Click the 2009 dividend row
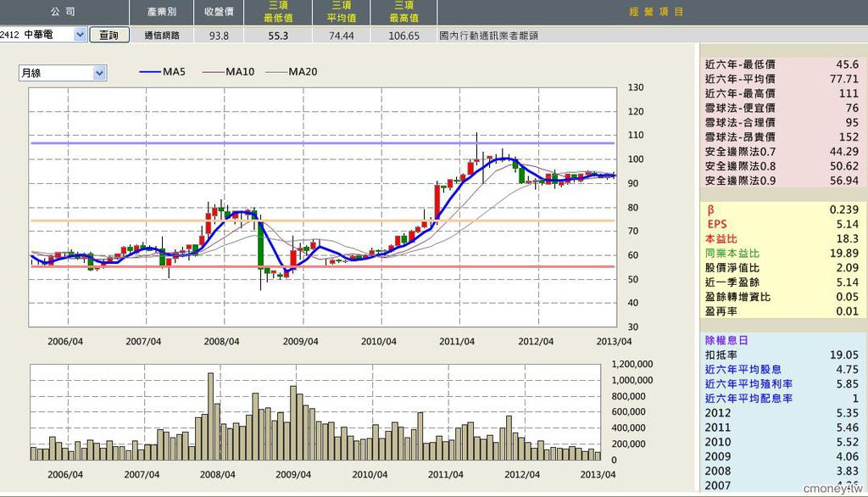 point(782,456)
